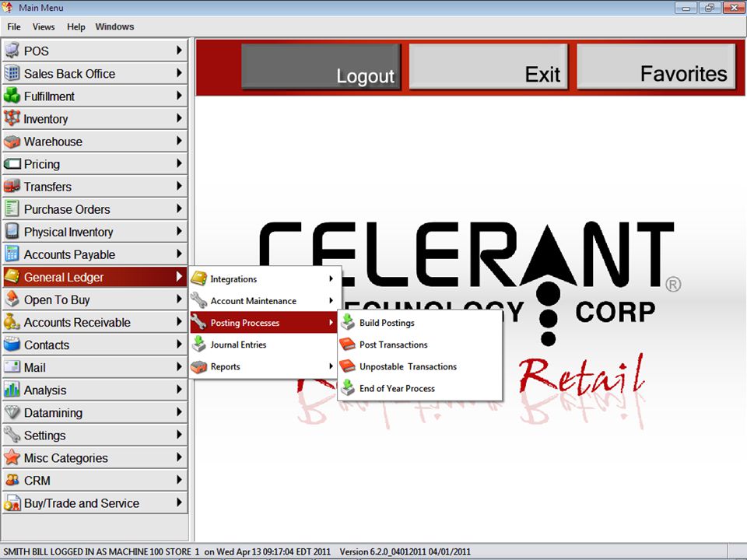Image resolution: width=747 pixels, height=560 pixels.
Task: Click the Pricing tag icon
Action: pyautogui.click(x=12, y=164)
